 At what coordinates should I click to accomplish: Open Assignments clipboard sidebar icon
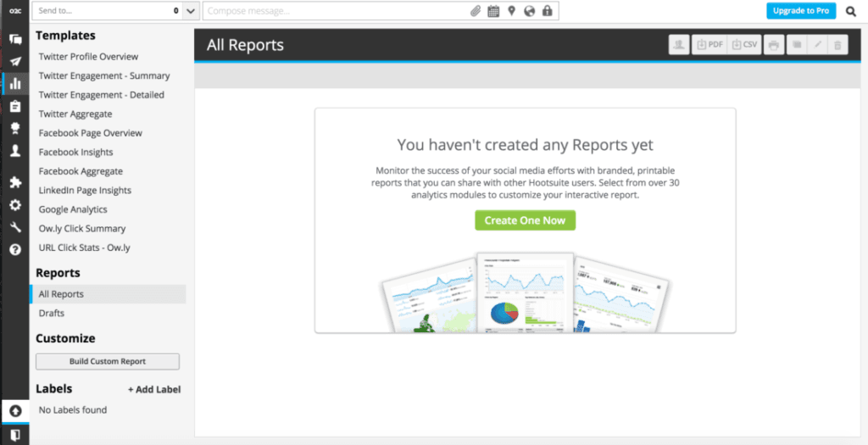(x=15, y=106)
